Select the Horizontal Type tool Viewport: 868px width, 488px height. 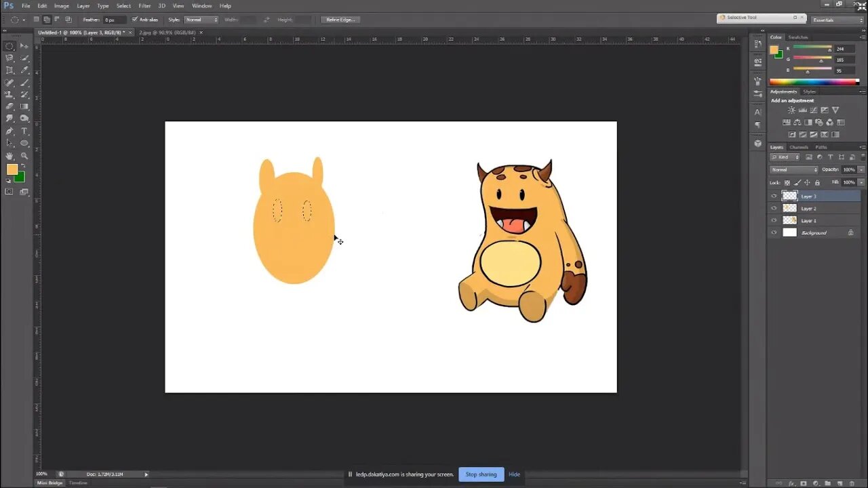click(24, 131)
